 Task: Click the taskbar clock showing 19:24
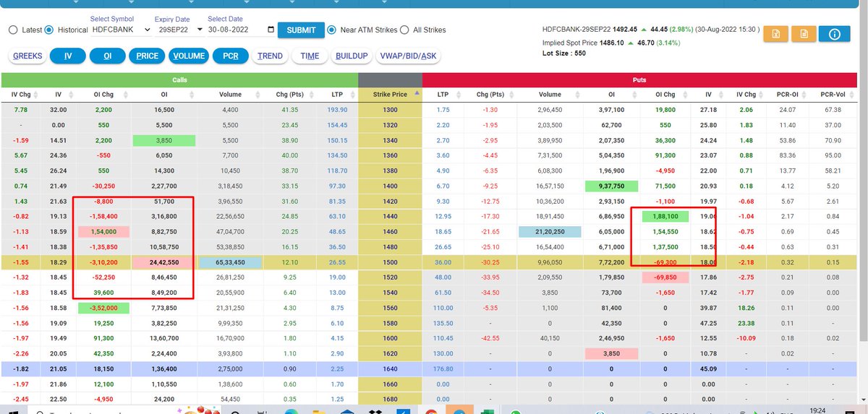click(x=818, y=410)
